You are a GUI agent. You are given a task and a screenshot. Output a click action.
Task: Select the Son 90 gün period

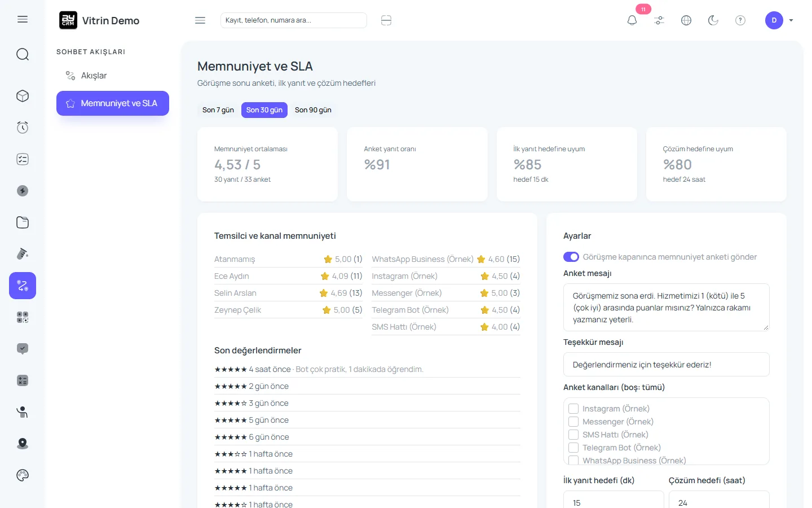(313, 110)
